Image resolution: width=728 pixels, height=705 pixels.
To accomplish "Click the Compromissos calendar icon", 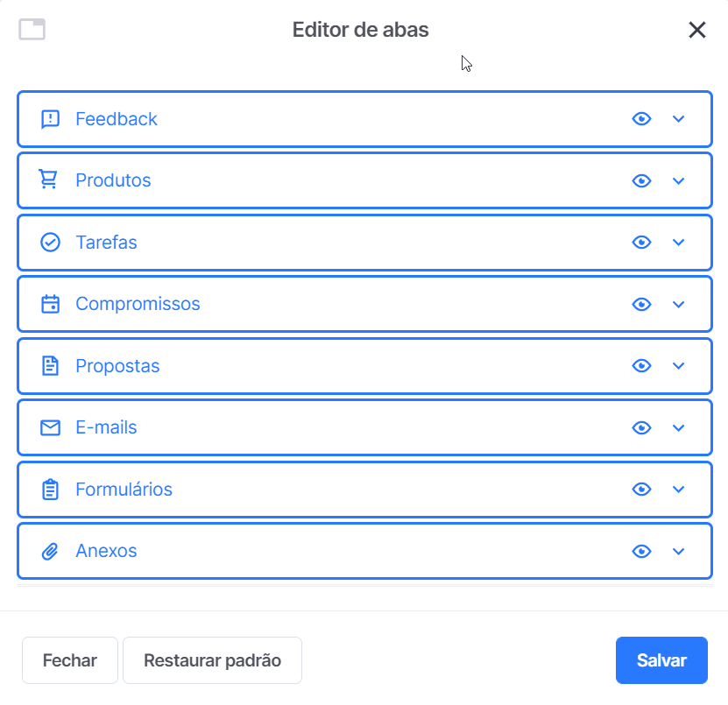I will coord(50,304).
